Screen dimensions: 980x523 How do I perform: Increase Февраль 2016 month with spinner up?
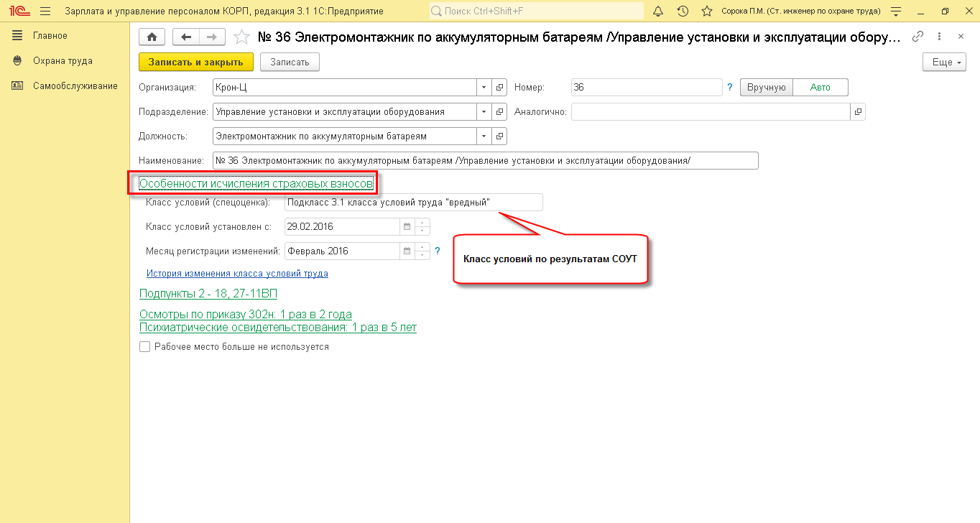pos(422,247)
